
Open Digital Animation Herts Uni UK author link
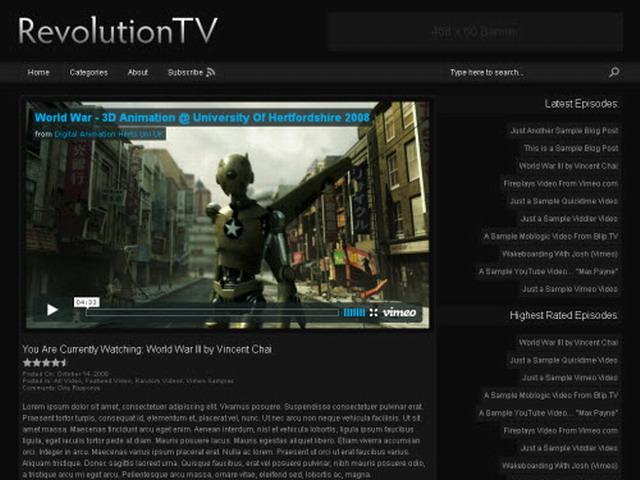(x=109, y=134)
